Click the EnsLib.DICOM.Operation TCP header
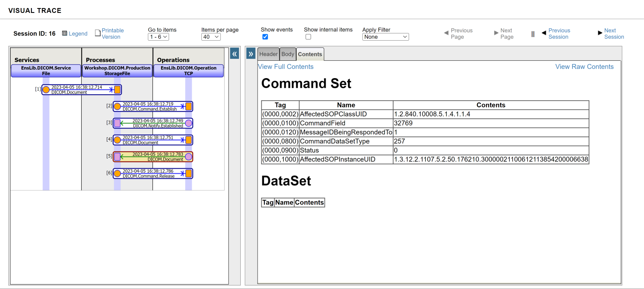The width and height of the screenshot is (644, 289). (188, 71)
